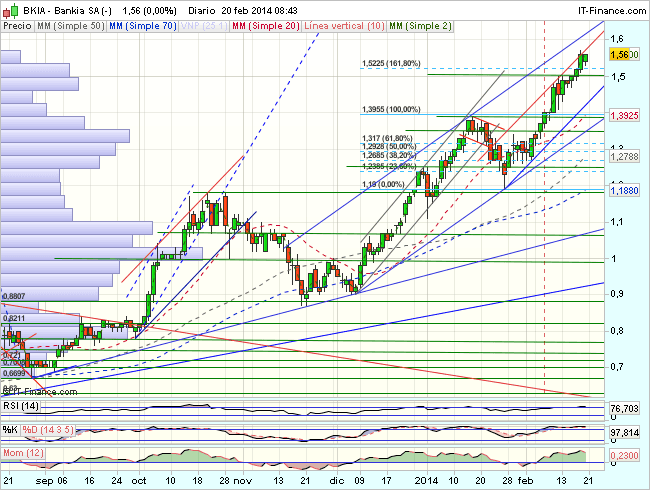Click the red dashed vertical line marker
Image resolution: width=650 pixels, height=490 pixels.
point(544,207)
